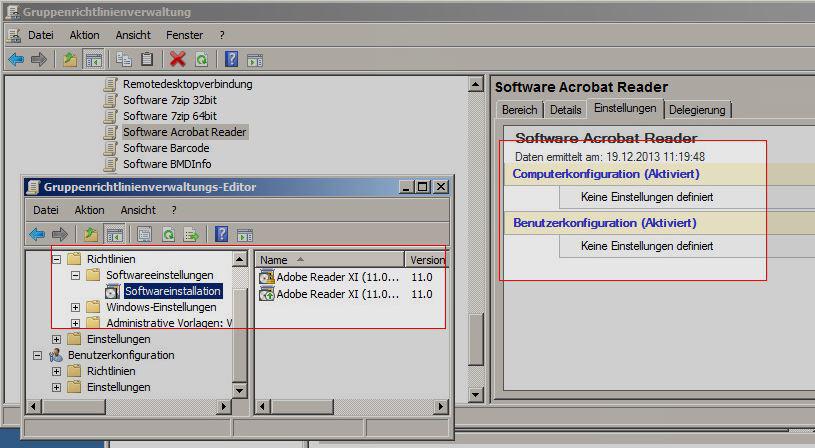Expand the Windows-Einstellungen node

pyautogui.click(x=75, y=307)
